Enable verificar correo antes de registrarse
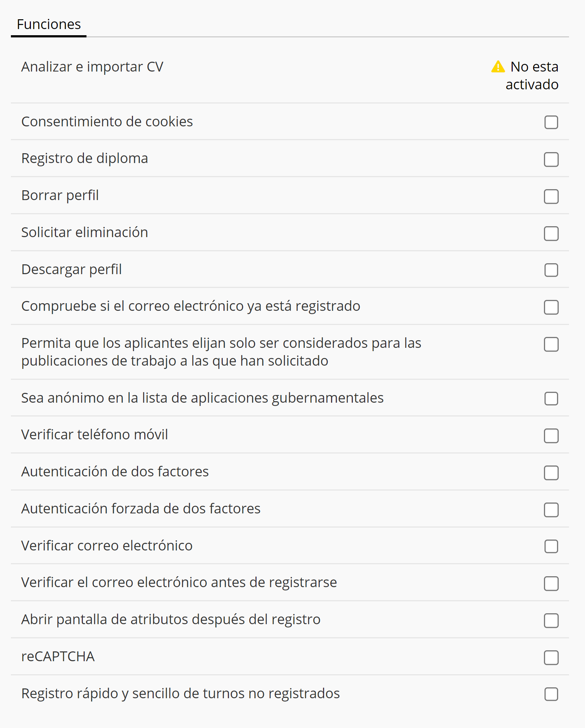Screen dimensions: 585x728 (551, 583)
